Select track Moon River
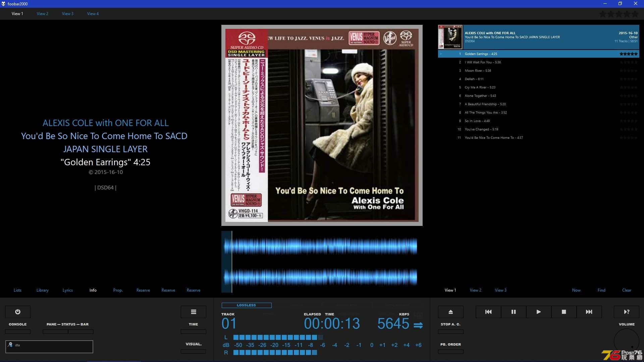This screenshot has width=644, height=362. (x=539, y=70)
